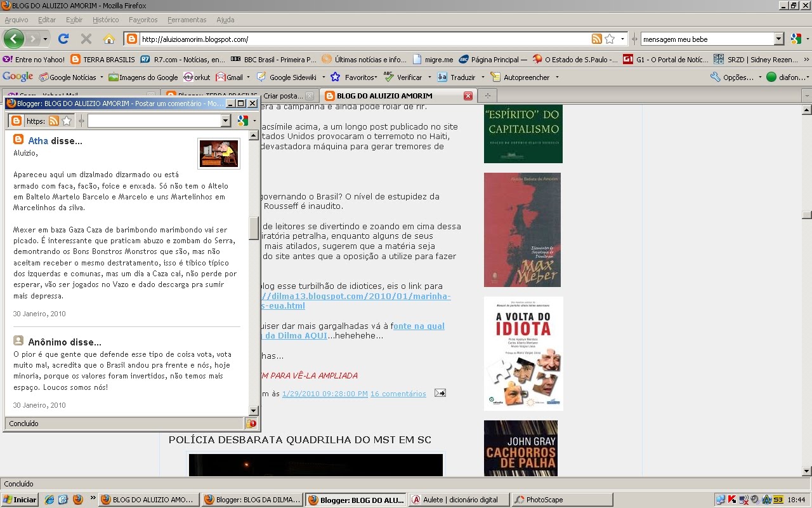Open the Ferramentas menu
Screen dimensions: 812x508
pyautogui.click(x=187, y=20)
